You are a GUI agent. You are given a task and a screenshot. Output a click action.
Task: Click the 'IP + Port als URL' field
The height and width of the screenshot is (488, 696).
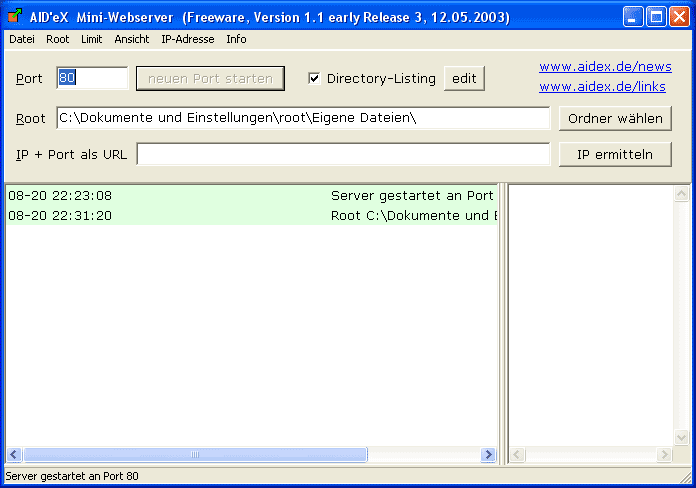343,154
